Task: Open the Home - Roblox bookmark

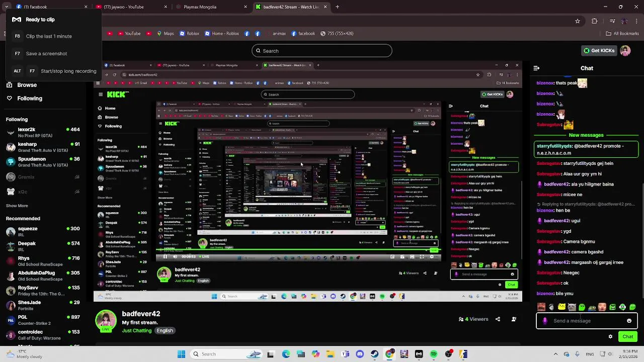Action: 221,34
